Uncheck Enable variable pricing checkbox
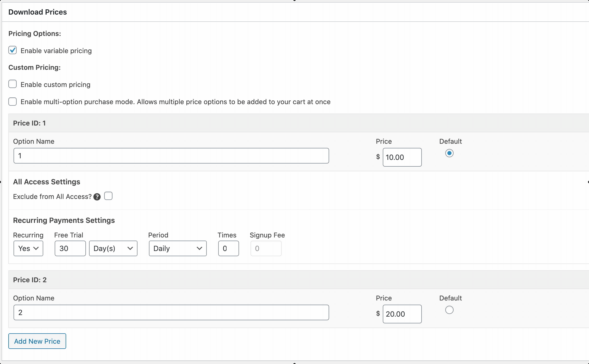The image size is (589, 364). [12, 50]
